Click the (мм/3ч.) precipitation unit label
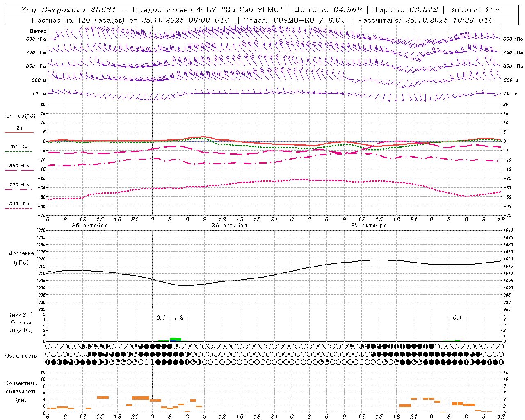Image resolution: width=525 pixels, height=420 pixels. (21, 315)
